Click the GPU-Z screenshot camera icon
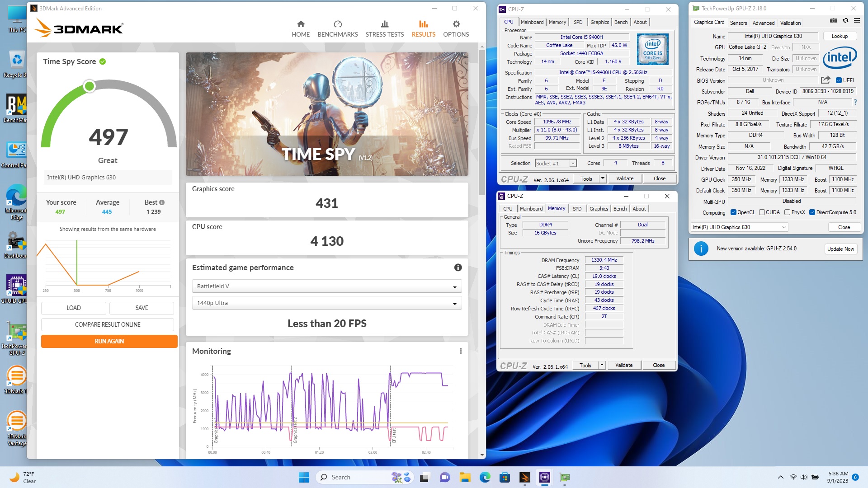This screenshot has height=488, width=868. point(834,21)
